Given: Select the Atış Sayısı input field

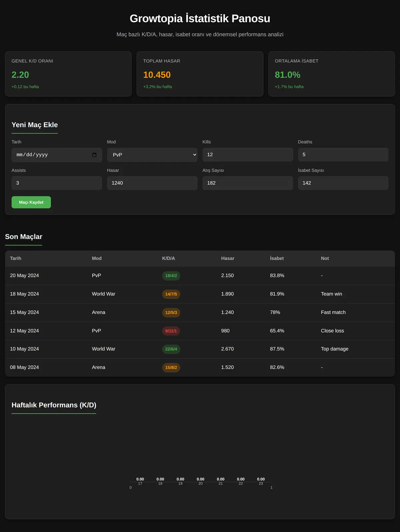Looking at the screenshot, I should point(248,183).
